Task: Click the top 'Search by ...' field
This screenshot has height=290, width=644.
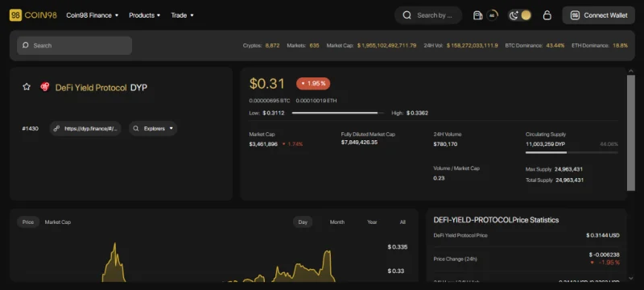Action: click(428, 15)
